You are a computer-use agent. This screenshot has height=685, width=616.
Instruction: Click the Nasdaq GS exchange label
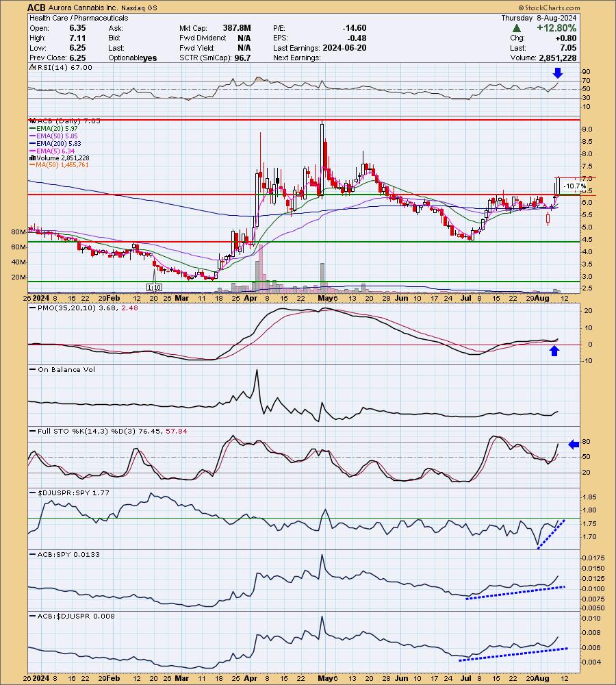138,8
